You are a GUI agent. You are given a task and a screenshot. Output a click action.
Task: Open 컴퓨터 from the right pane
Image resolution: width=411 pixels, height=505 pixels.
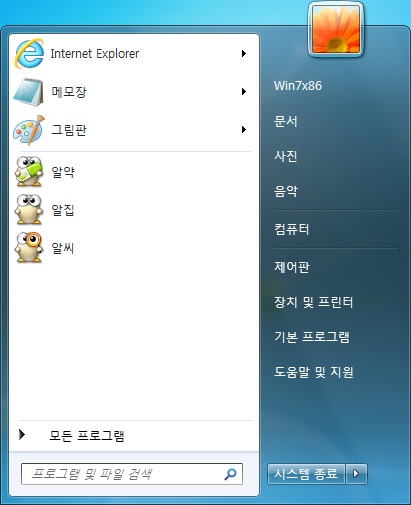point(292,229)
